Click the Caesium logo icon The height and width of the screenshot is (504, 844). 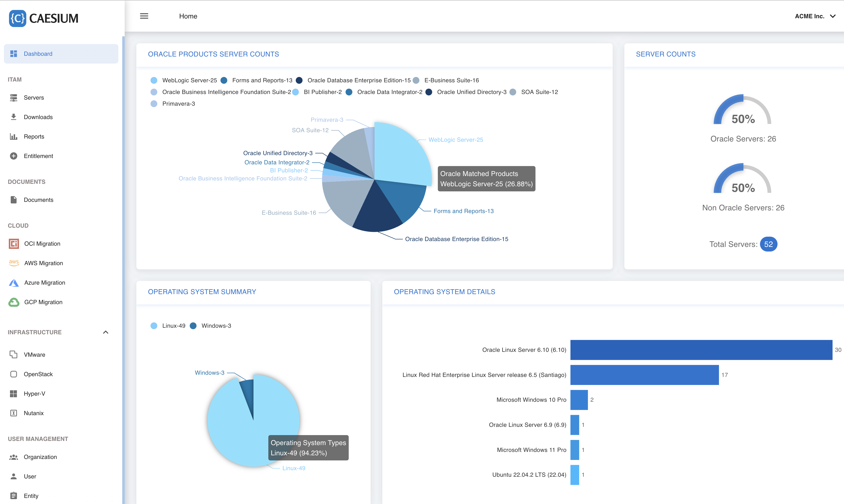(x=17, y=18)
